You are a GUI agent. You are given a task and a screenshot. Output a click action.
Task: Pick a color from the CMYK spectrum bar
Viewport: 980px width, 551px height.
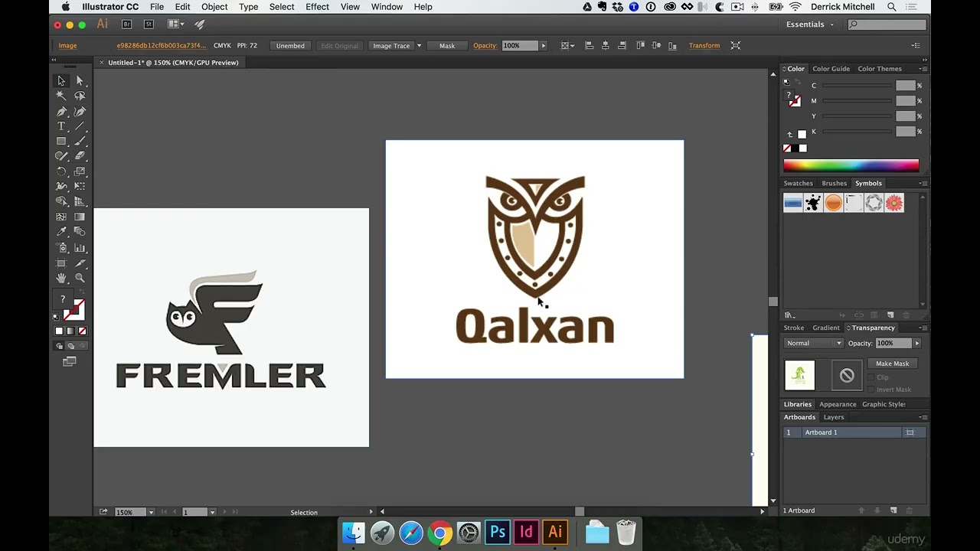point(851,165)
